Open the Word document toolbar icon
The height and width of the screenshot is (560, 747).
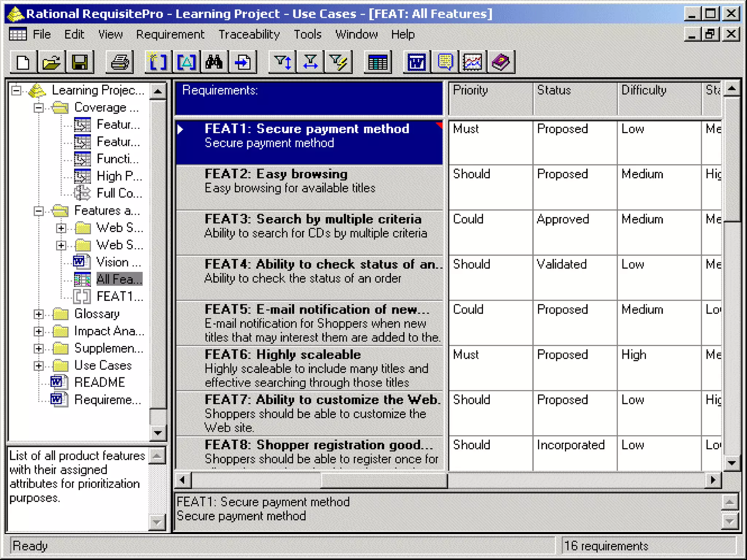pos(417,62)
